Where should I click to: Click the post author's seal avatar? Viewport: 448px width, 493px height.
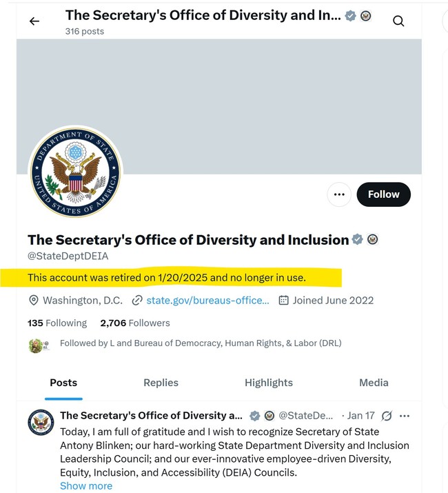pyautogui.click(x=41, y=422)
